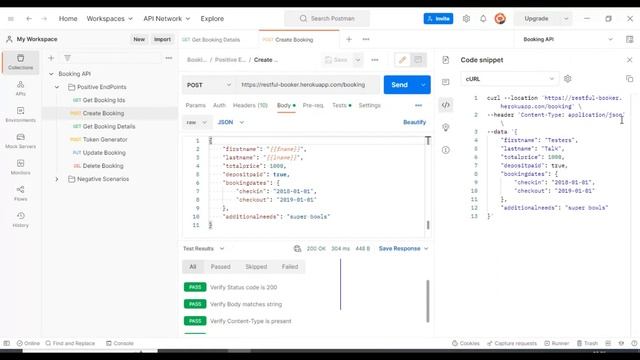Screen dimensions: 640x360
Task: Switch to the Auth tab
Action: point(219,105)
